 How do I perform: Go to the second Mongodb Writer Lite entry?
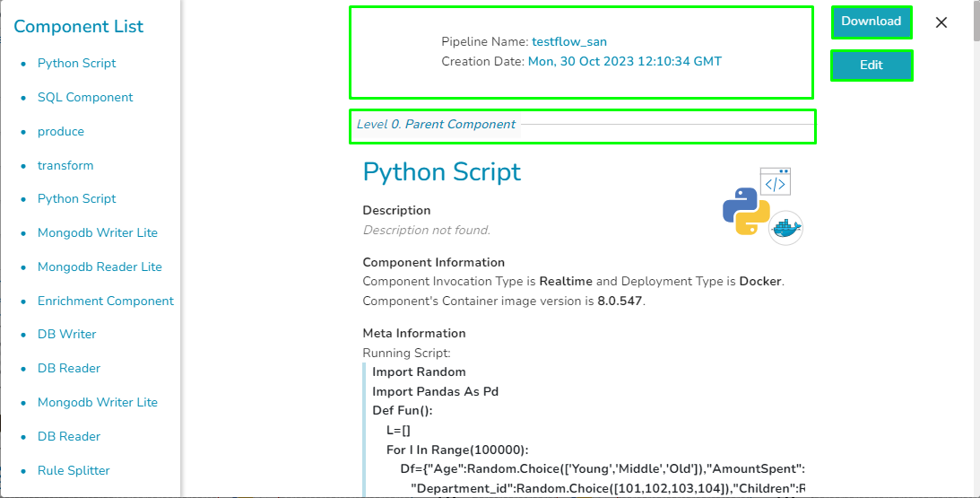coord(98,402)
